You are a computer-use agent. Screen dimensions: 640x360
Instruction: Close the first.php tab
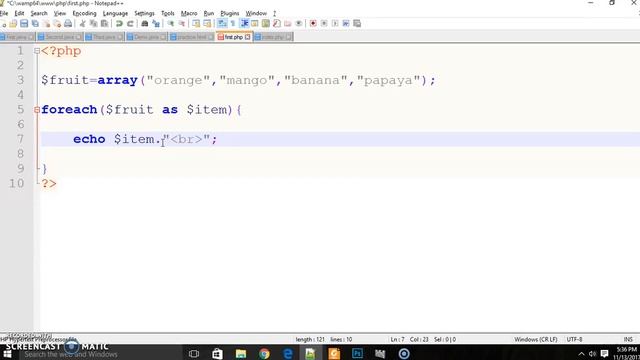coord(247,37)
